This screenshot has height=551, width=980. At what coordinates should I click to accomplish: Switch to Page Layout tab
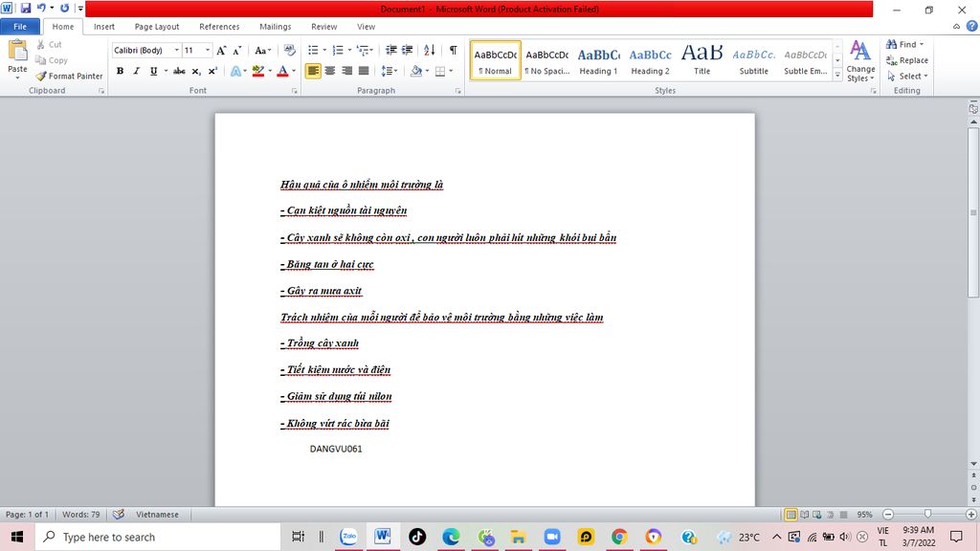(x=157, y=26)
